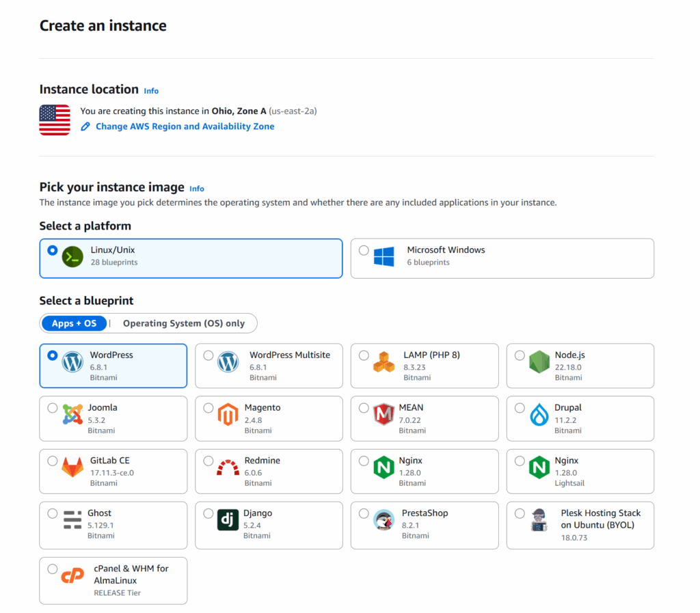Click the Django dj logo icon
Viewport: 700px width, 613px height.
click(228, 519)
